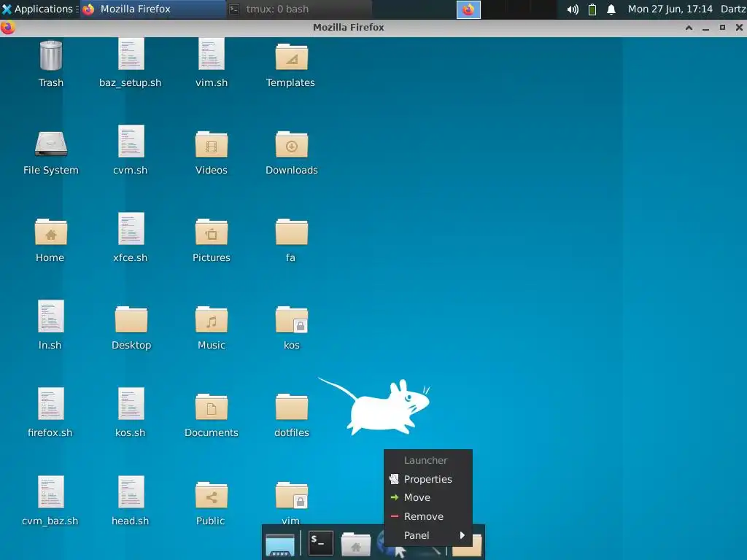This screenshot has height=560, width=747.
Task: Open the folder icon at dock's right end
Action: (x=468, y=545)
